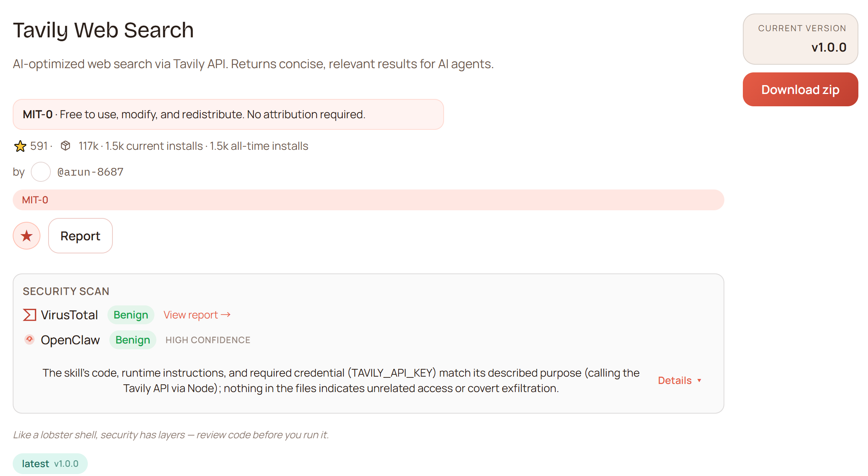868x476 pixels.
Task: Click the Download zip button
Action: (x=800, y=89)
